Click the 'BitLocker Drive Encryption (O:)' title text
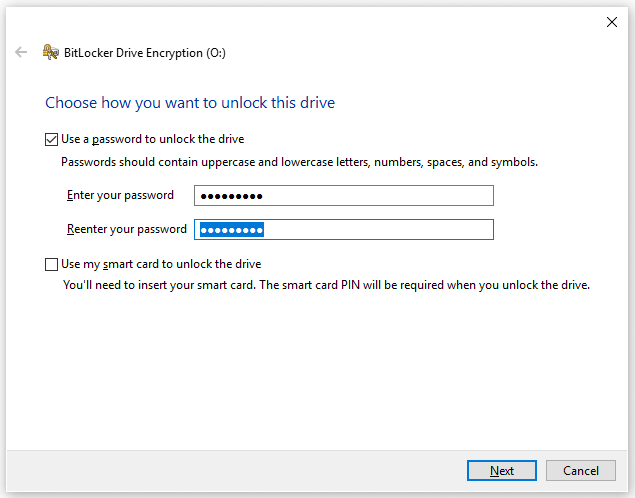 point(145,53)
